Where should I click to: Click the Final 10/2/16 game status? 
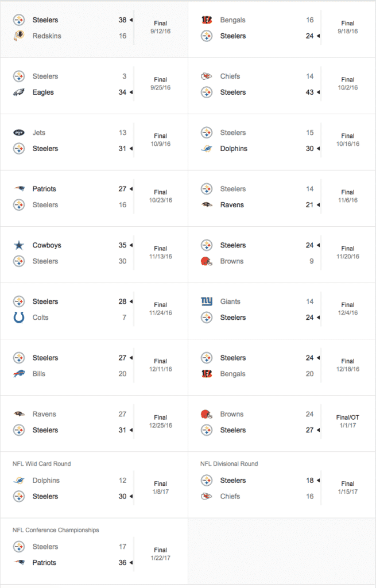348,84
